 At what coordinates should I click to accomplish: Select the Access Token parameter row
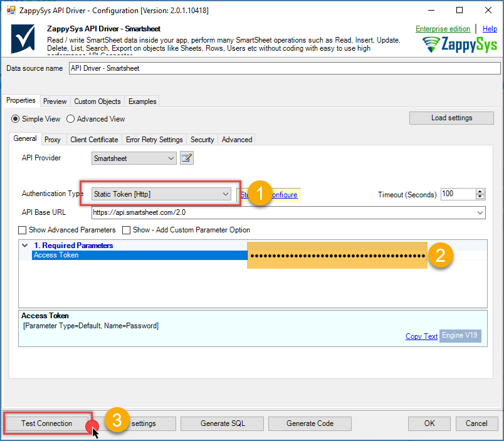coord(140,255)
